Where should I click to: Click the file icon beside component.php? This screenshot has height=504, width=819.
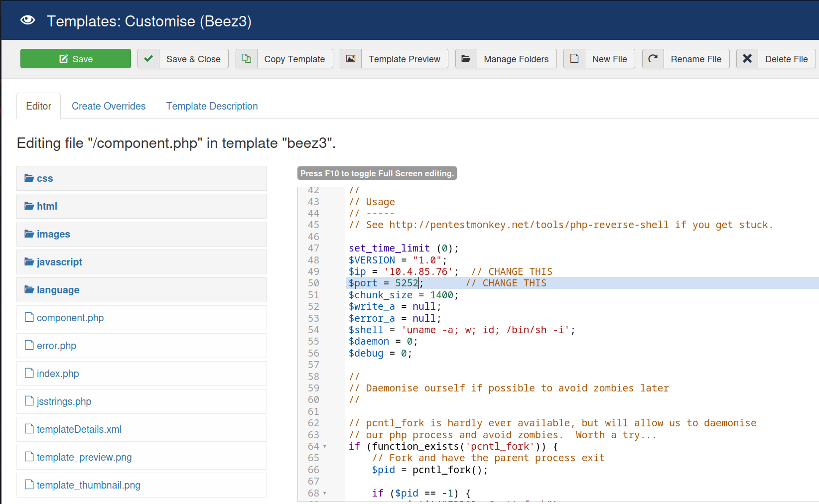[x=29, y=317]
